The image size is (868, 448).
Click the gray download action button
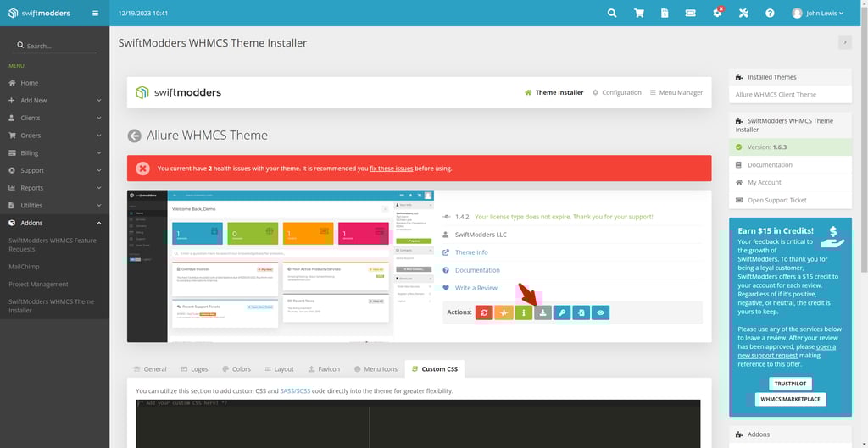(543, 312)
